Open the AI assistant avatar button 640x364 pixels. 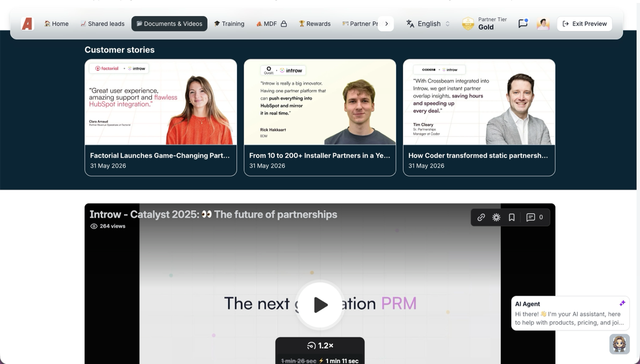pyautogui.click(x=620, y=344)
